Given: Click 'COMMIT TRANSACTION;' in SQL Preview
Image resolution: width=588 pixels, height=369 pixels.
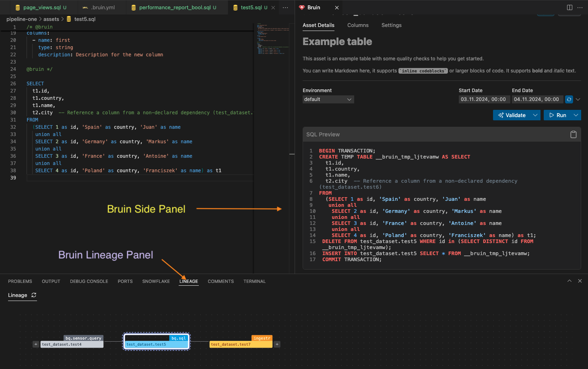Looking at the screenshot, I should [x=352, y=260].
